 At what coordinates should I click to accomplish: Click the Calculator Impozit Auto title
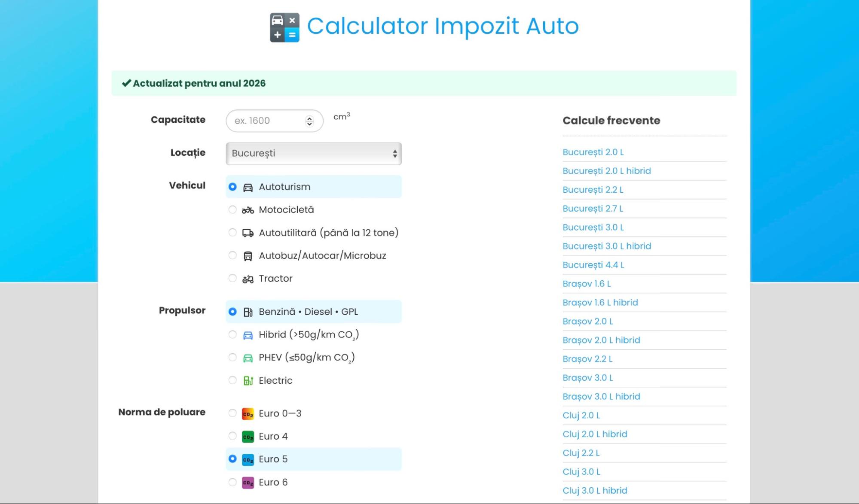pos(443,26)
